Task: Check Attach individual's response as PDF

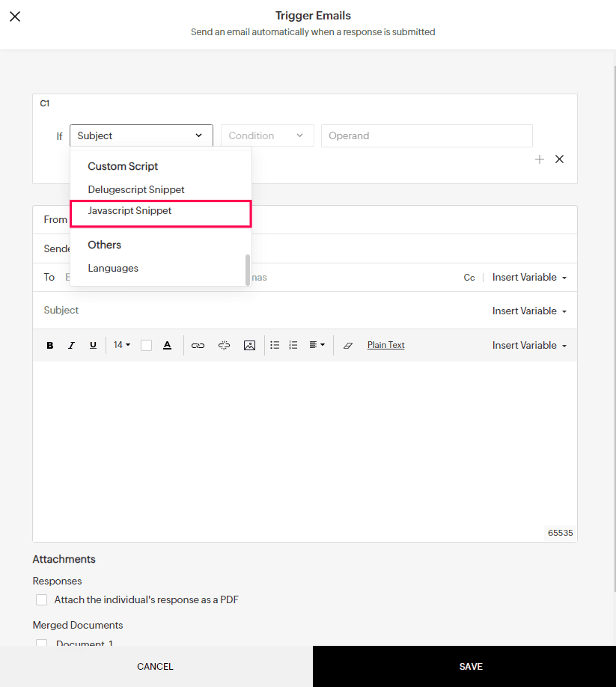Action: (42, 599)
